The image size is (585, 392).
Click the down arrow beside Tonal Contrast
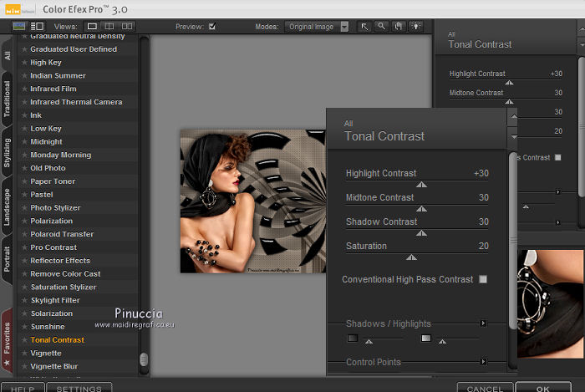point(514,137)
